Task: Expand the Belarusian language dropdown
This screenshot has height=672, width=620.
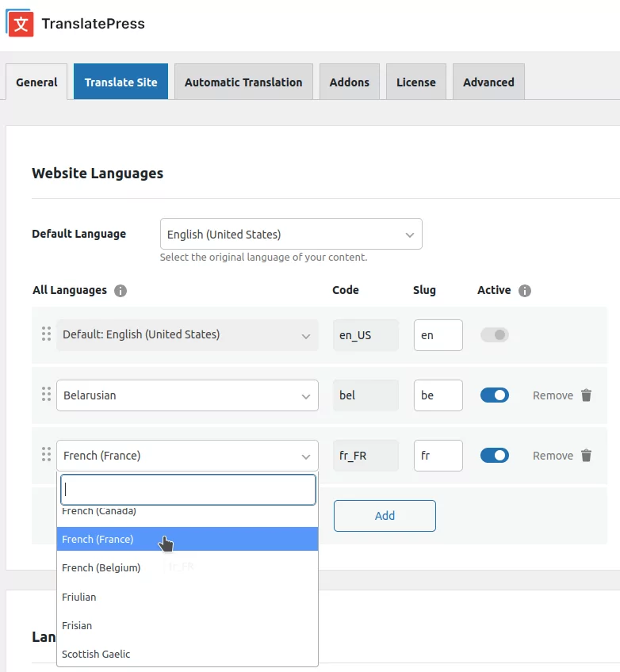Action: click(187, 395)
